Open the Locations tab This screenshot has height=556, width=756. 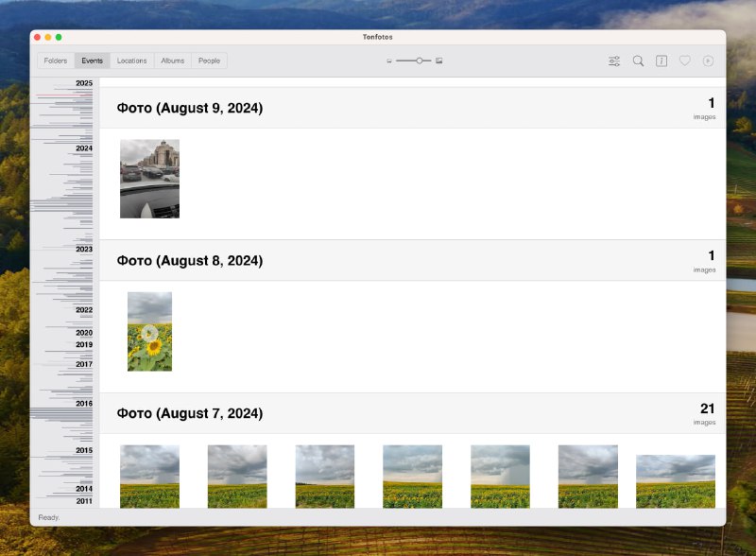[x=131, y=61]
